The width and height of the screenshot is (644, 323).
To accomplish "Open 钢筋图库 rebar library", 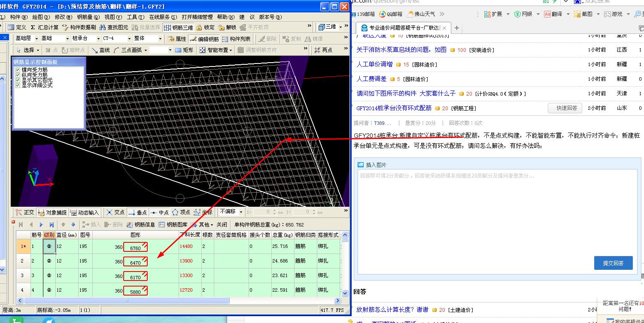I will (x=173, y=225).
